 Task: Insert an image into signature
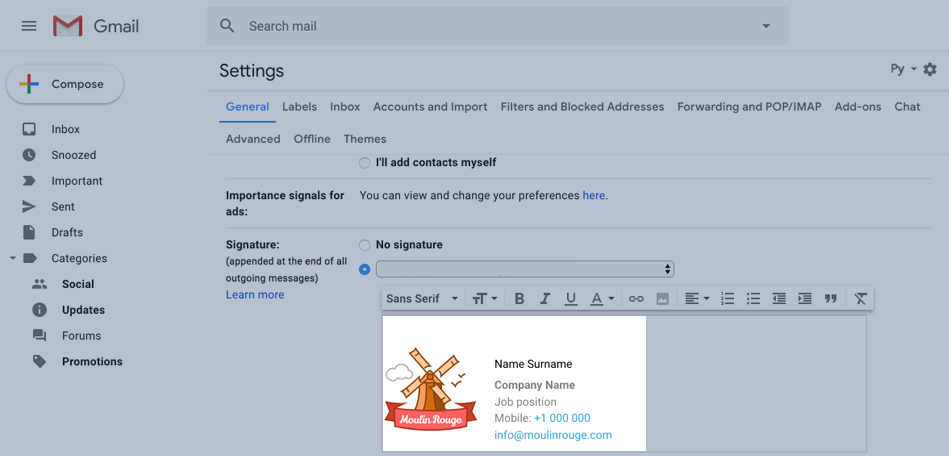(x=663, y=299)
